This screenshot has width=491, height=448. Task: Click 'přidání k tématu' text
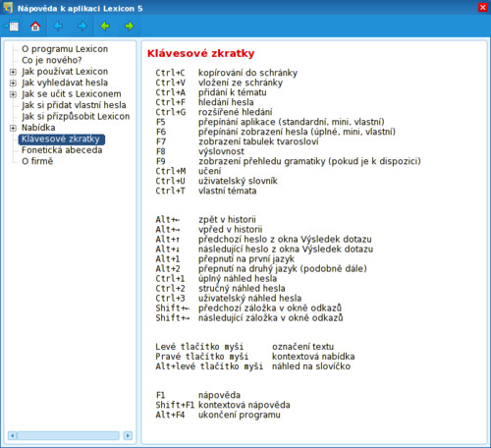tap(232, 92)
